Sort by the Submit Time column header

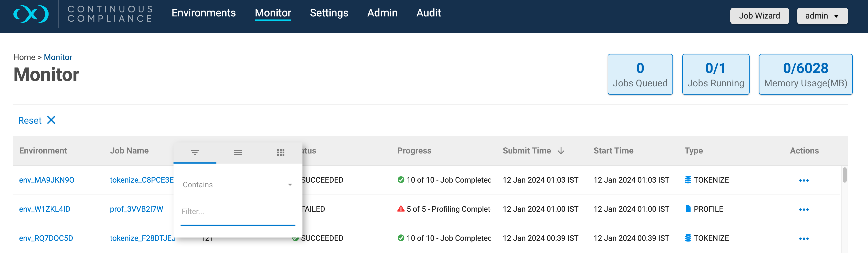point(527,151)
